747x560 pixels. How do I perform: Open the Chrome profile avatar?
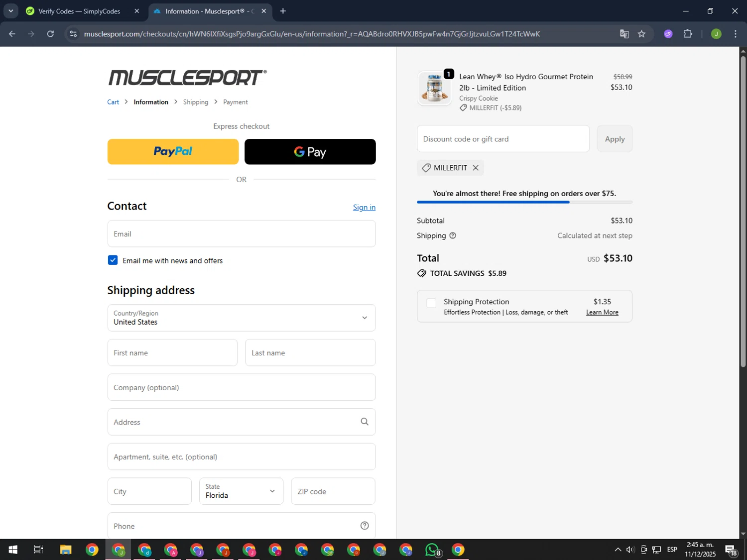716,34
